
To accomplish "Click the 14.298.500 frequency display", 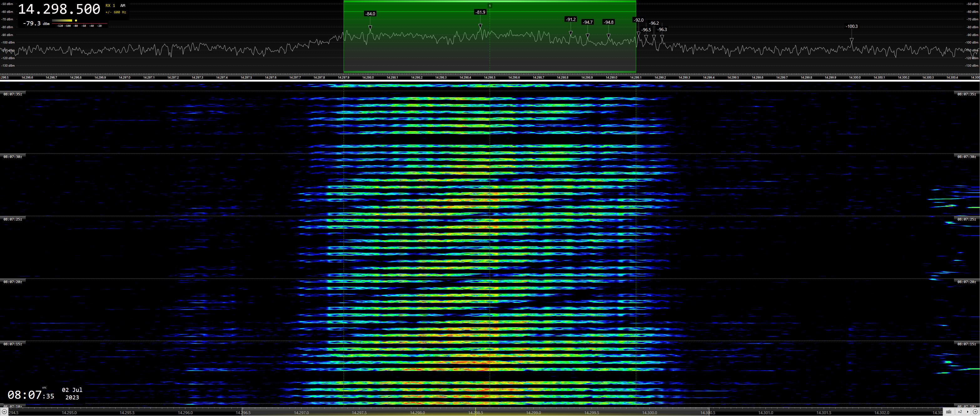I will click(59, 9).
